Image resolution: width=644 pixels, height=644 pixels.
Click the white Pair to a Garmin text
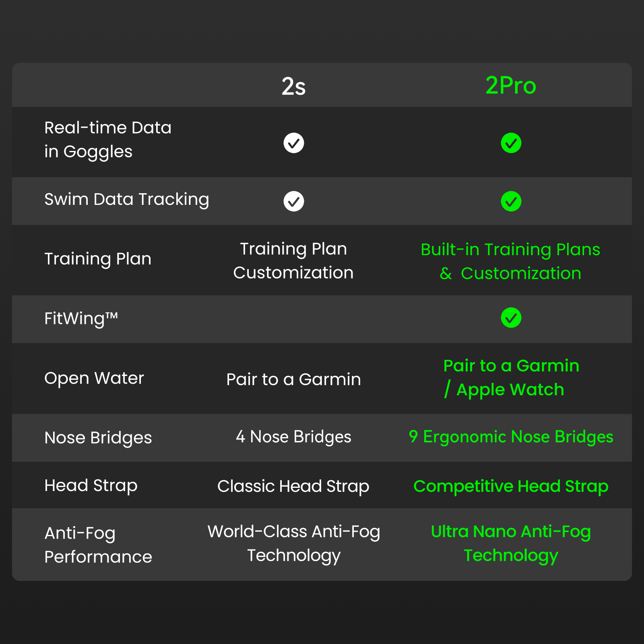[x=293, y=380]
